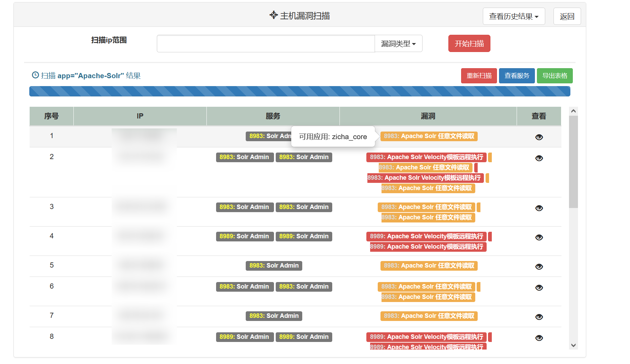Screen dimensions: 630x364
Task: Click the 任意文件读取 tag in row 7
Action: pyautogui.click(x=429, y=316)
